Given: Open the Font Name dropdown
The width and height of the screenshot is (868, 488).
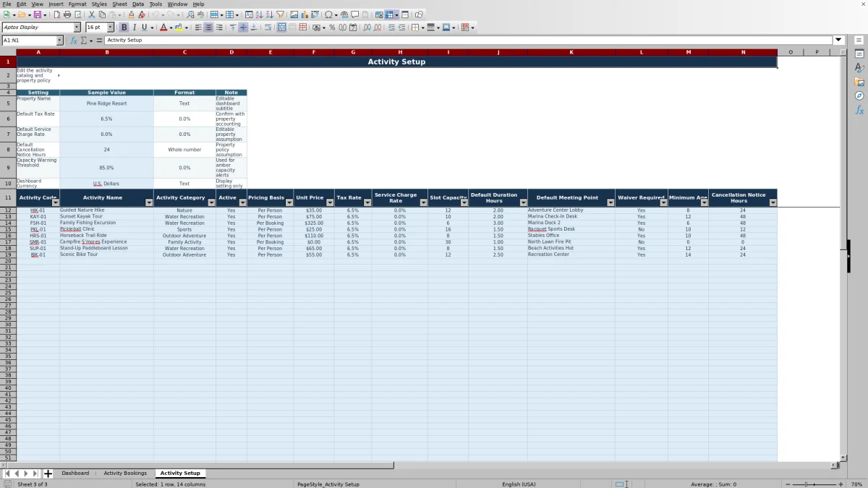Looking at the screenshot, I should coord(77,27).
